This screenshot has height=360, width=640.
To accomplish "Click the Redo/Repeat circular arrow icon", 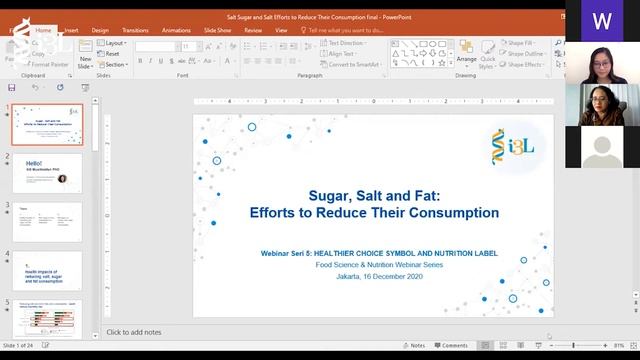I will click(x=60, y=87).
